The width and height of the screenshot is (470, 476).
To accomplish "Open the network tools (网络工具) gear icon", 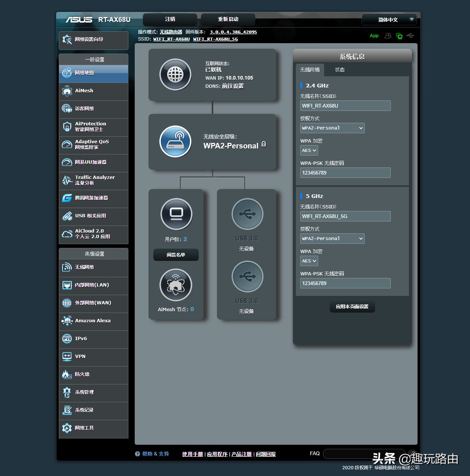I will [x=67, y=428].
